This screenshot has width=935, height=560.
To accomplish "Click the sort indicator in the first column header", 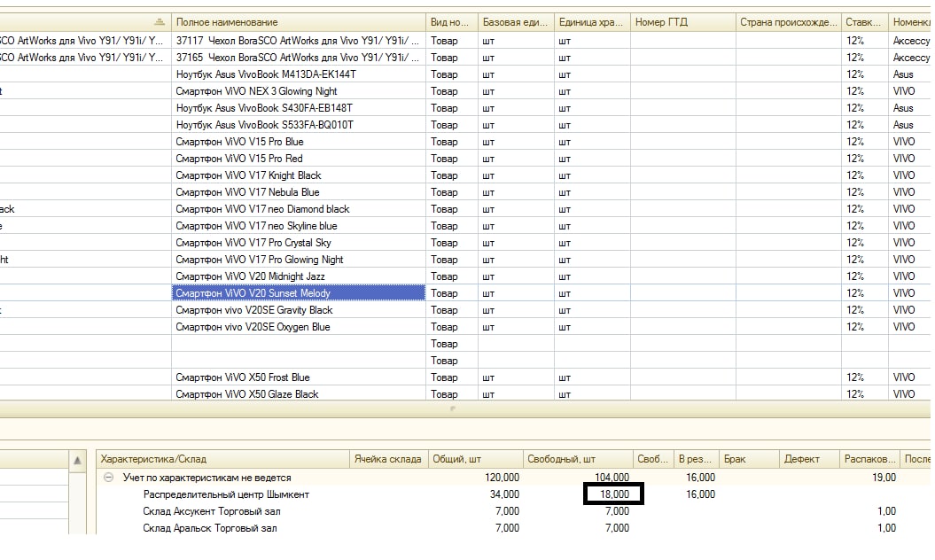I will (x=160, y=22).
